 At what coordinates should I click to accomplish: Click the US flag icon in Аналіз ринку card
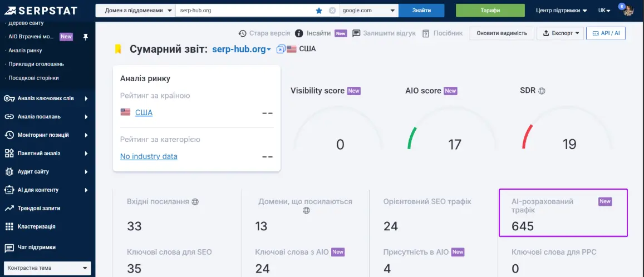[x=125, y=112]
